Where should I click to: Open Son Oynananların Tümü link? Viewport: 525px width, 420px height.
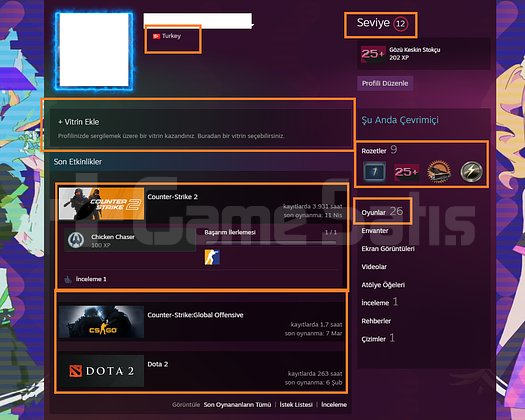237,405
